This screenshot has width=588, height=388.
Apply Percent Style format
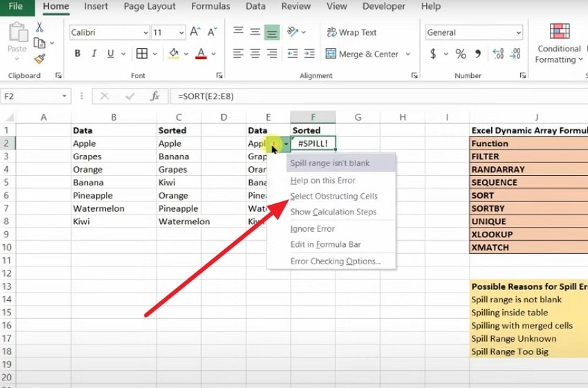click(x=461, y=54)
